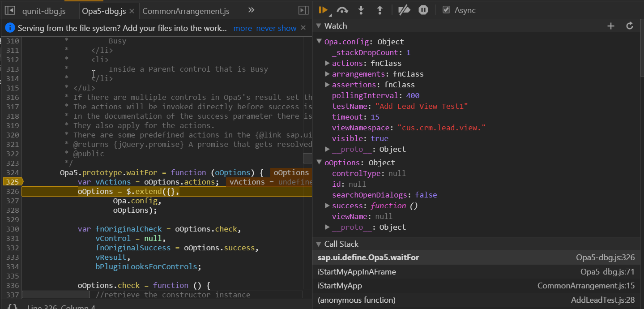This screenshot has height=309, width=644.
Task: Open the 'more' link in the info bar
Action: coord(243,28)
